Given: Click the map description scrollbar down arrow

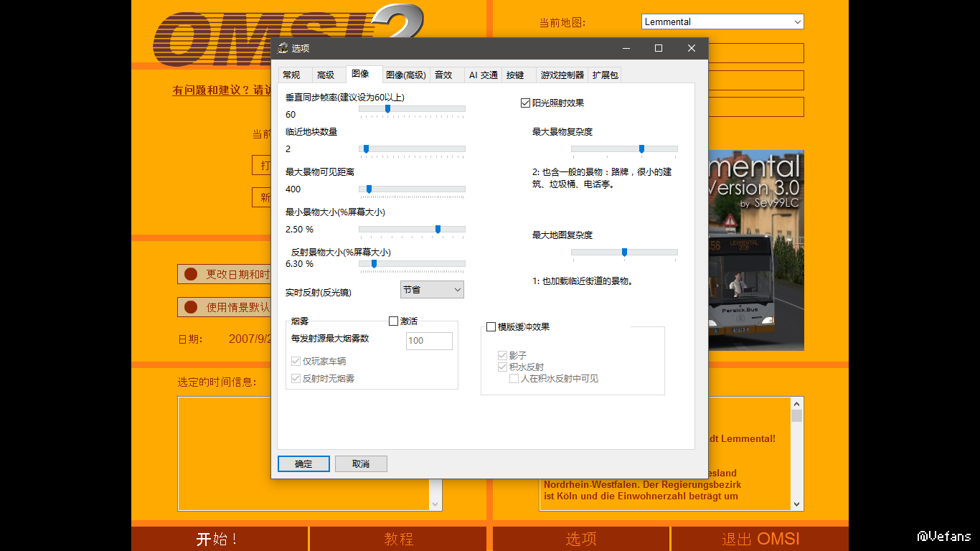Looking at the screenshot, I should [796, 504].
